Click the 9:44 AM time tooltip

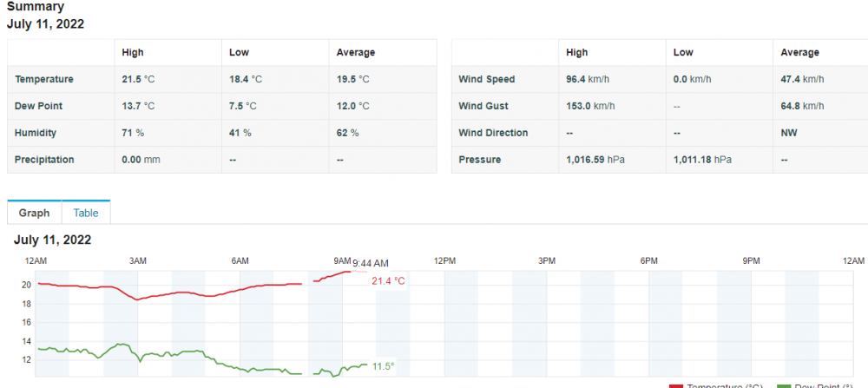[371, 263]
